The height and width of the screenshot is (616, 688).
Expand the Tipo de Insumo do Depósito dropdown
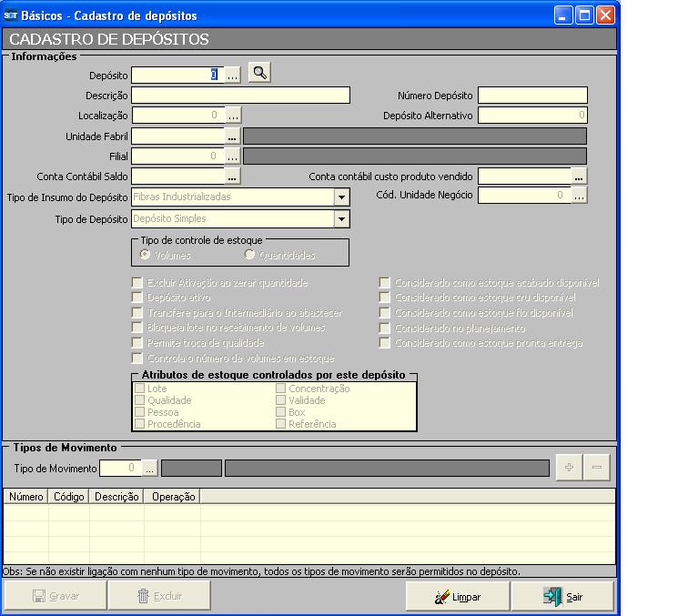pos(341,197)
